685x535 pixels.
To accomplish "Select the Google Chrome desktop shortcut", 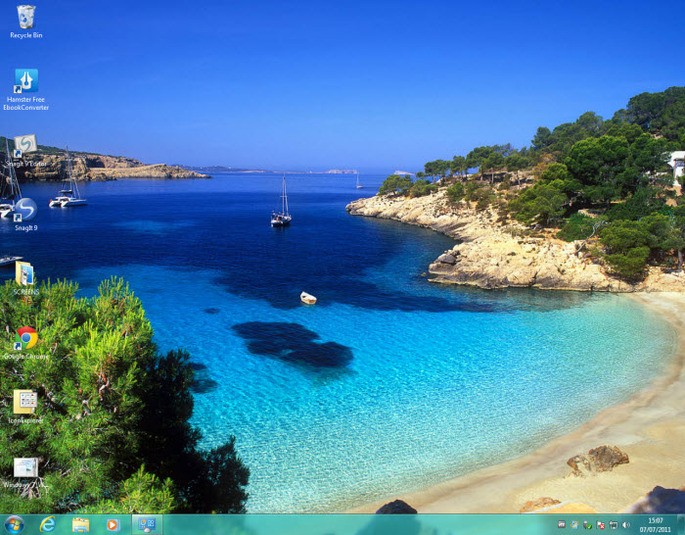I will tap(26, 343).
